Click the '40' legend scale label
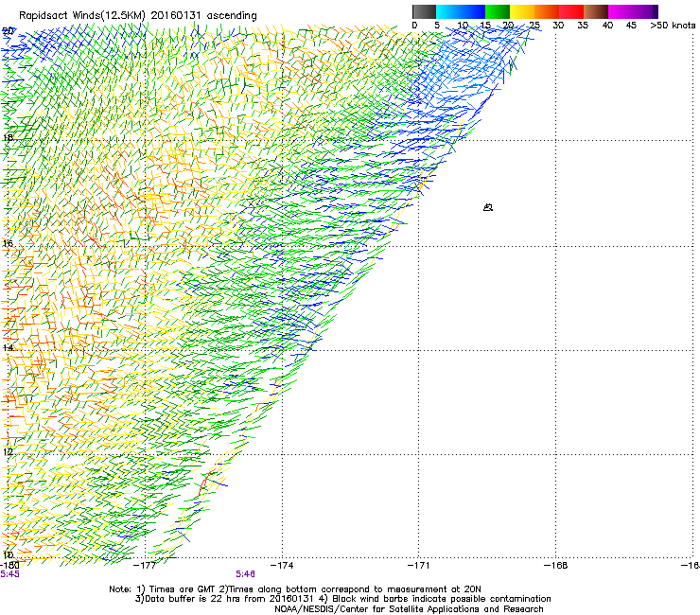Image resolution: width=700 pixels, height=615 pixels. pyautogui.click(x=607, y=26)
